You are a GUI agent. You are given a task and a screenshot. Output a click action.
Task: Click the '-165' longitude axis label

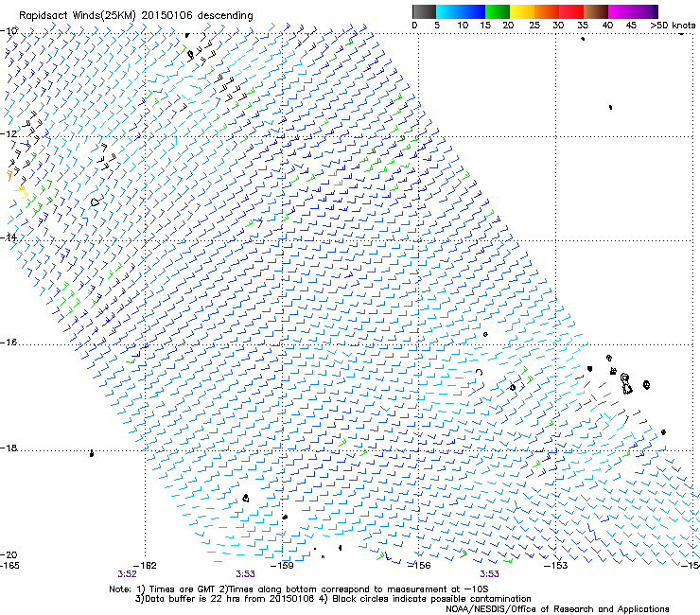[9, 566]
